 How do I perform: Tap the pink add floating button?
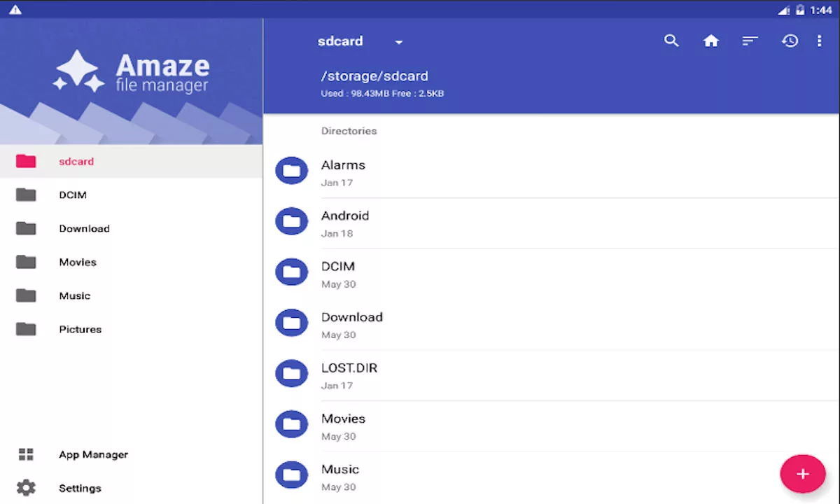click(802, 474)
